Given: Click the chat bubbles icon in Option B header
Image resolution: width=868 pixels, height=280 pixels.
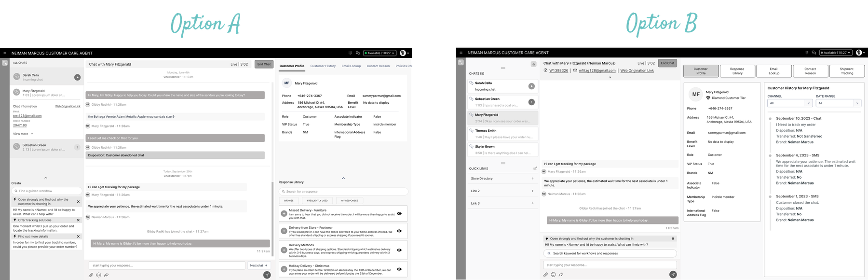Looking at the screenshot, I should [x=814, y=53].
